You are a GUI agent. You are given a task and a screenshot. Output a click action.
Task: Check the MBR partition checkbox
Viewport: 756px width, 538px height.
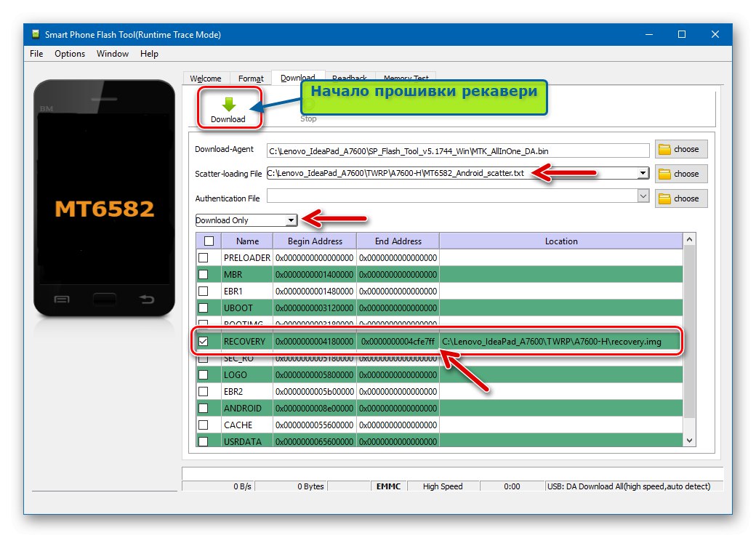coord(204,274)
